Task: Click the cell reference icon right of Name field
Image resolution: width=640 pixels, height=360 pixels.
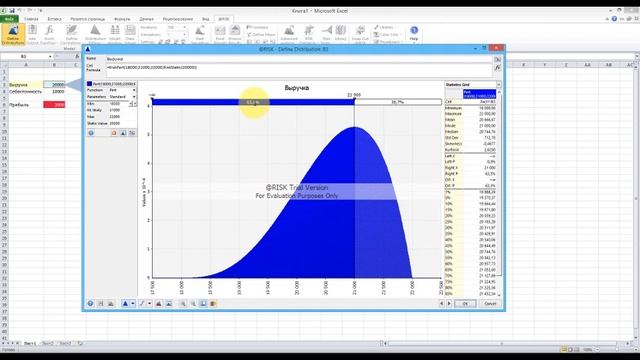Action: pyautogui.click(x=498, y=59)
